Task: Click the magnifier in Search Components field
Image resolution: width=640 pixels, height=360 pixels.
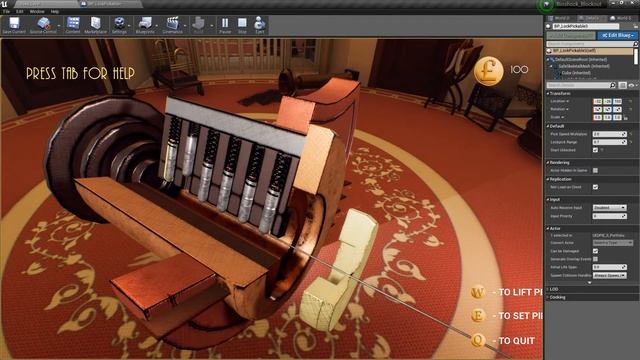Action: 635,44
